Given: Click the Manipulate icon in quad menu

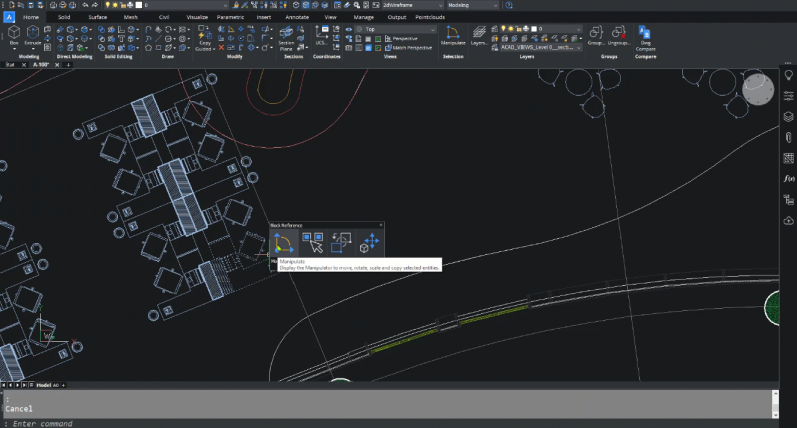Looking at the screenshot, I should point(284,242).
